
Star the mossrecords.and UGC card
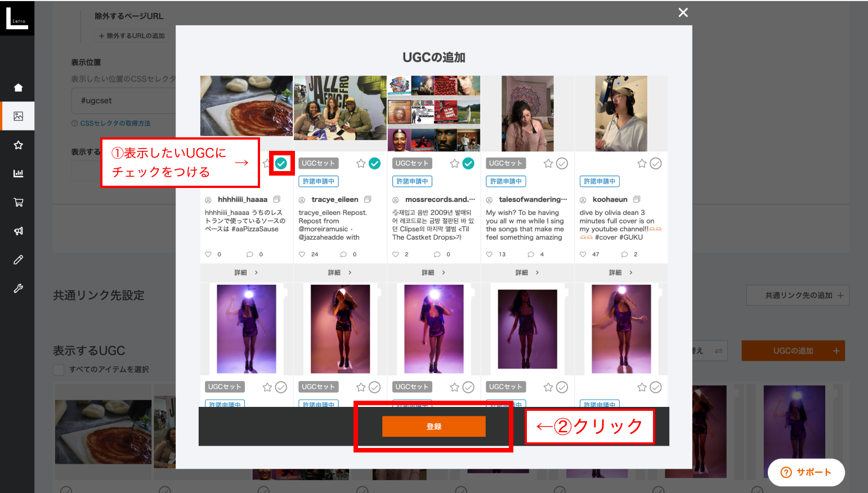click(x=455, y=163)
